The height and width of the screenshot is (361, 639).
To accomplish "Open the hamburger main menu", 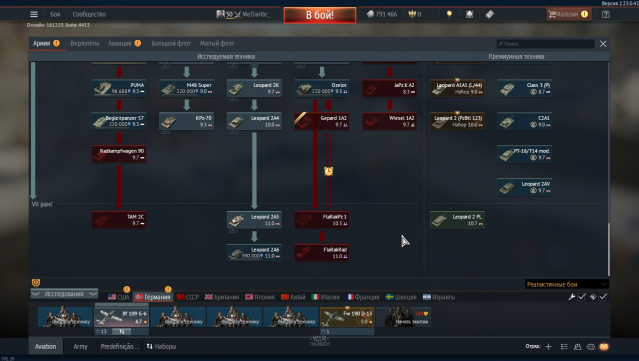I will pos(34,14).
